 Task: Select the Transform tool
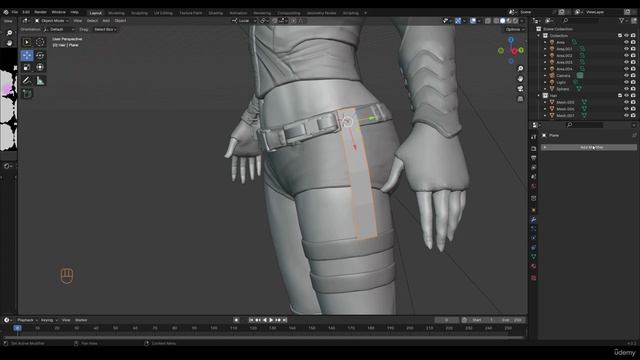(40, 67)
